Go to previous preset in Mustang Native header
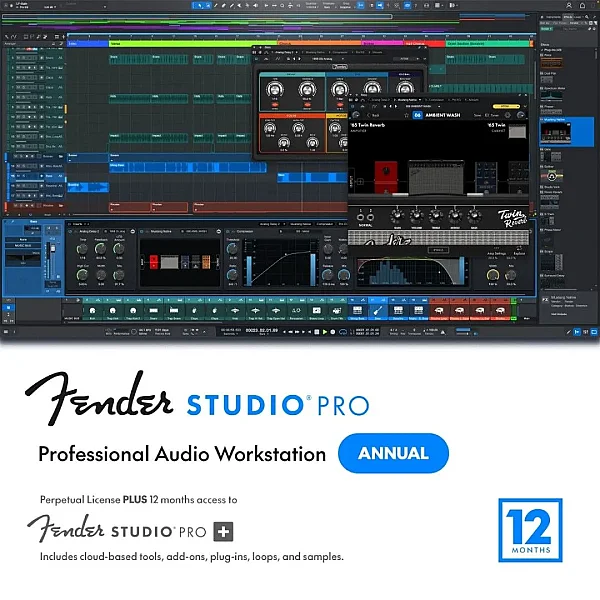 point(390,106)
